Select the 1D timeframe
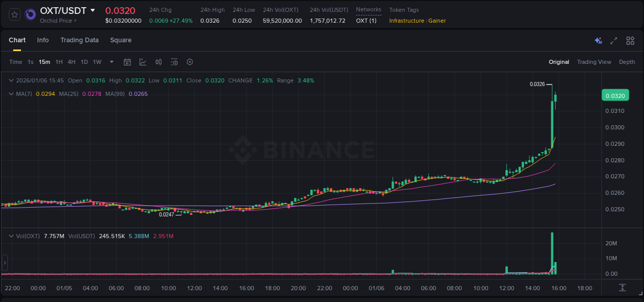Image resolution: width=644 pixels, height=302 pixels. click(84, 62)
